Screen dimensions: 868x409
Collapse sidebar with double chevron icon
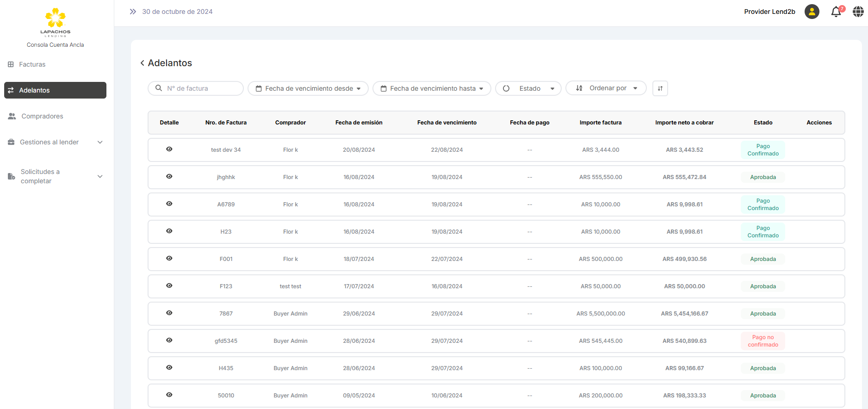coord(133,12)
